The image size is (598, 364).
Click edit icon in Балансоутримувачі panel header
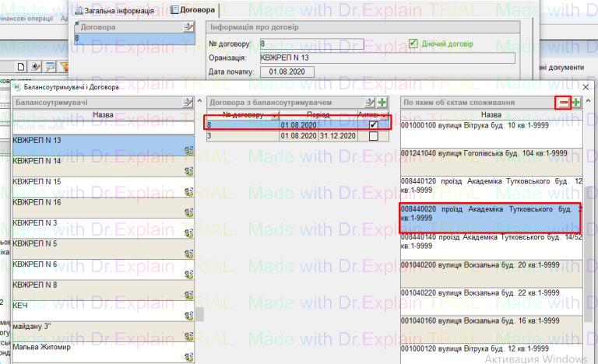pos(187,103)
